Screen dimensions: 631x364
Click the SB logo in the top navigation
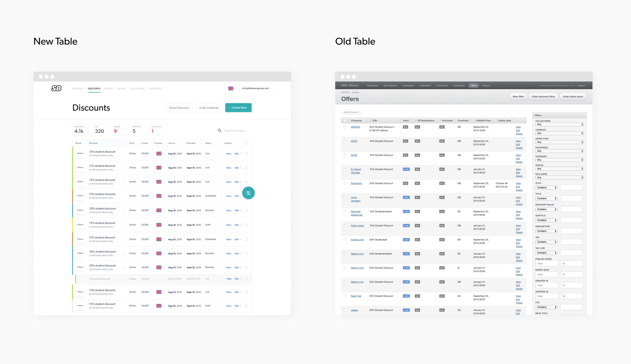[56, 88]
